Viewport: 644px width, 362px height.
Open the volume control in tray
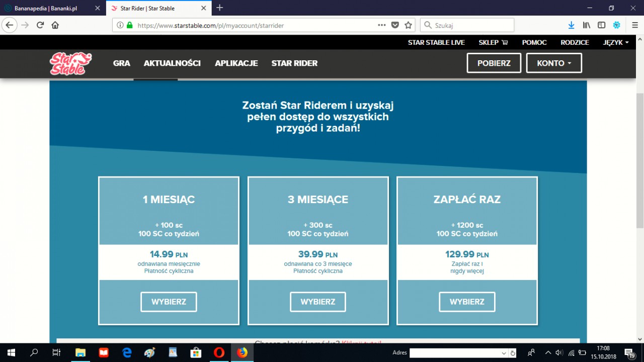pyautogui.click(x=559, y=352)
